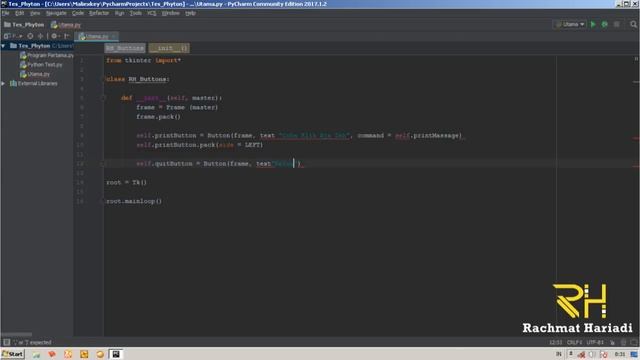Click UTF-8 encoding in status bar
This screenshot has height=360, width=640.
point(595,342)
